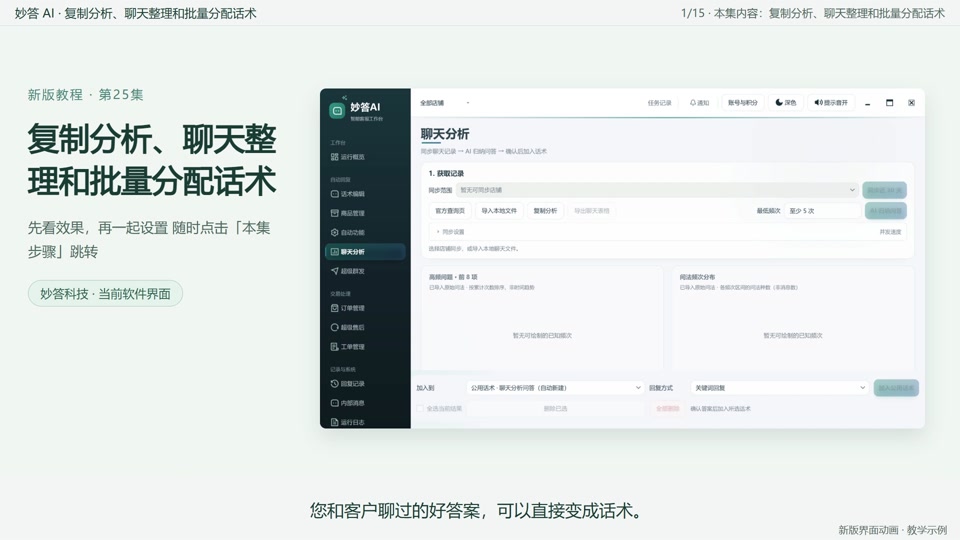960x540 pixels.
Task: Click the 删除已选 button
Action: click(555, 408)
